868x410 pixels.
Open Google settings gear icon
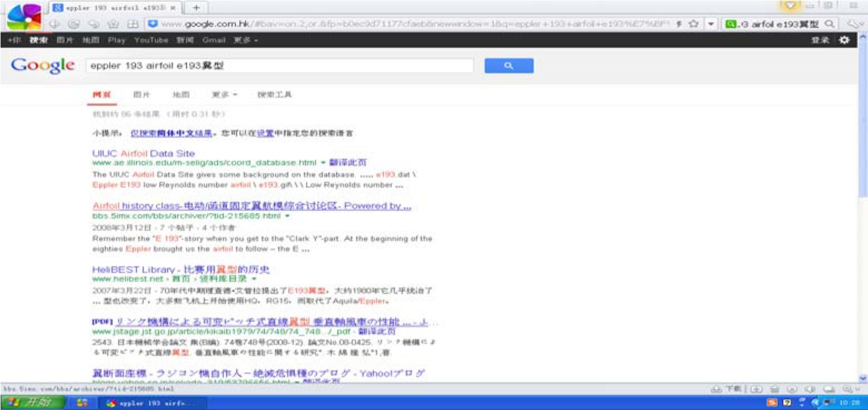pos(845,40)
